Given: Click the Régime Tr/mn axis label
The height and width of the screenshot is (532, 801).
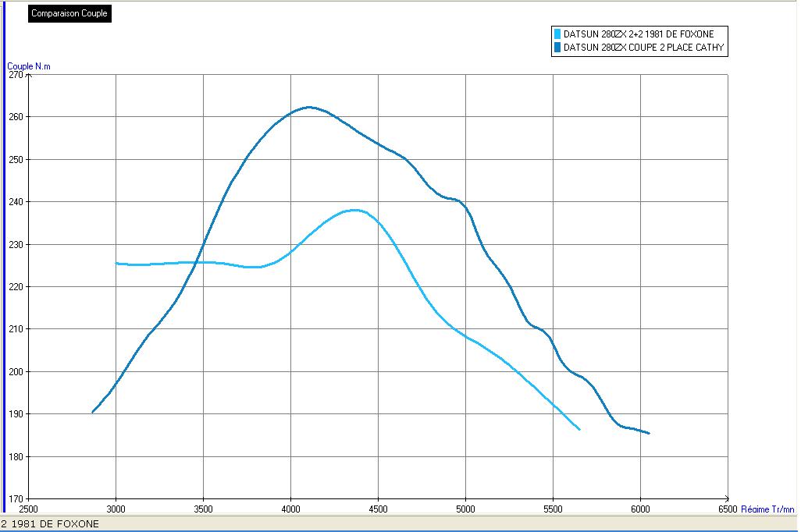Looking at the screenshot, I should [768, 509].
